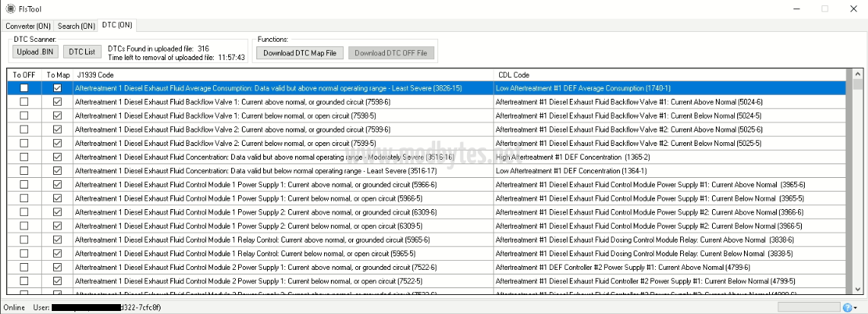This screenshot has width=868, height=314.
Task: Select the DTC (ON) tab
Action: pyautogui.click(x=116, y=25)
